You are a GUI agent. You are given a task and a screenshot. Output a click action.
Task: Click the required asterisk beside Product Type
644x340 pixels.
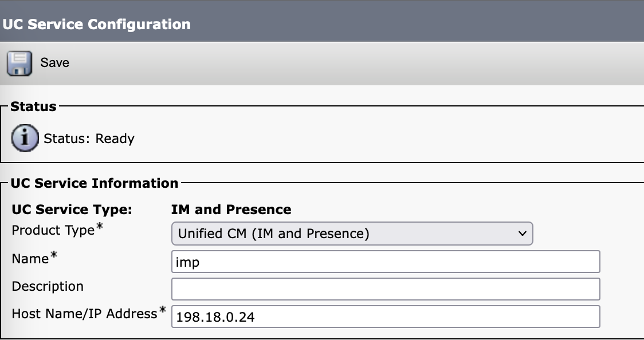(x=100, y=227)
